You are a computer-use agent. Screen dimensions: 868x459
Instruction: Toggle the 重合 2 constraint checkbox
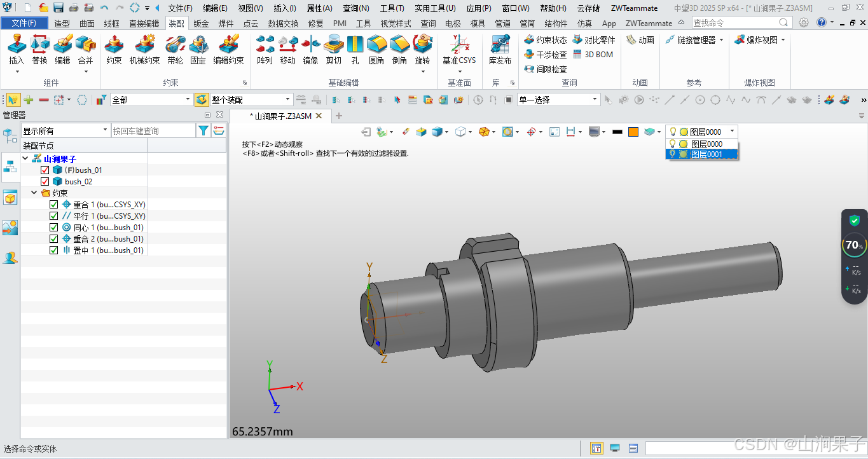coord(53,239)
